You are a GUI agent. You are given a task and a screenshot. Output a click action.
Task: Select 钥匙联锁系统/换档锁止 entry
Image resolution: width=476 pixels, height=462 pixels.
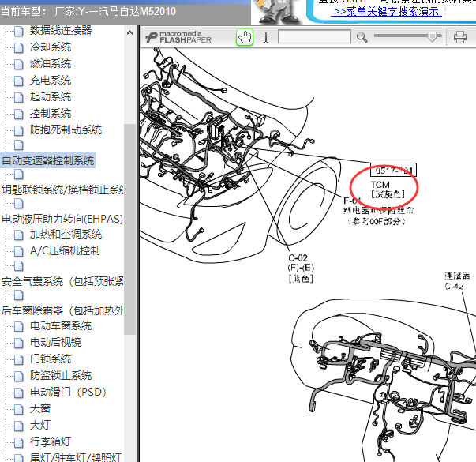pyautogui.click(x=62, y=190)
